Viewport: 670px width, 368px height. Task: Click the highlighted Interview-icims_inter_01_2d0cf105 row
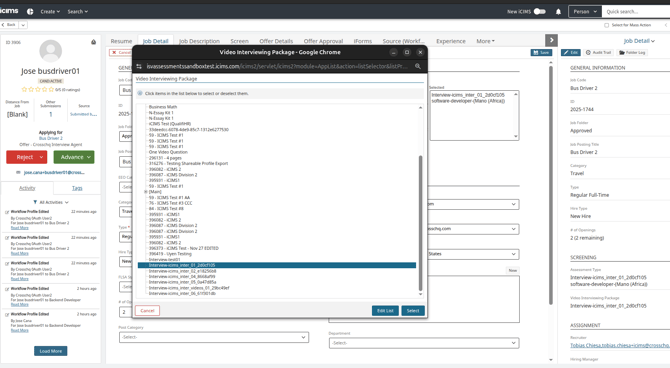(276, 265)
